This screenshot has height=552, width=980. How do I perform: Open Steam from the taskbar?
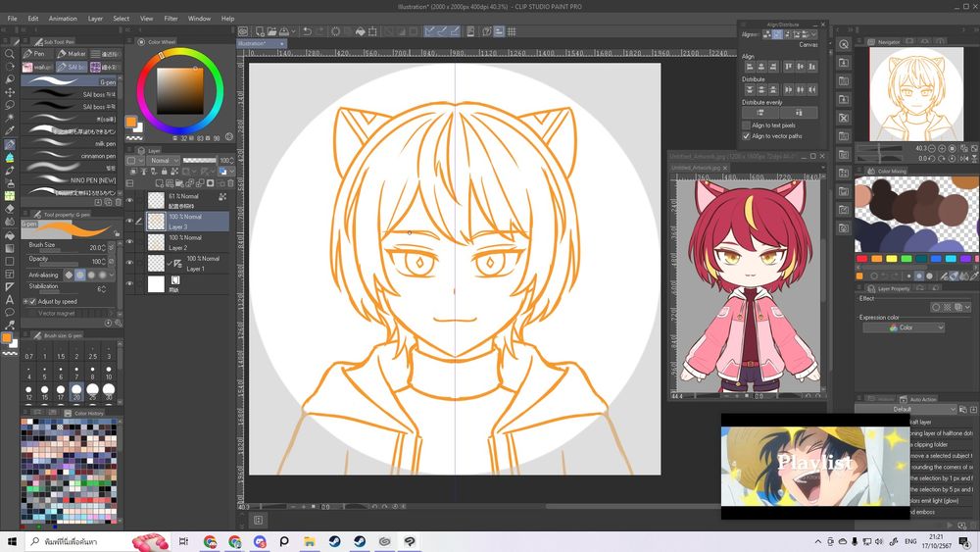pos(335,541)
